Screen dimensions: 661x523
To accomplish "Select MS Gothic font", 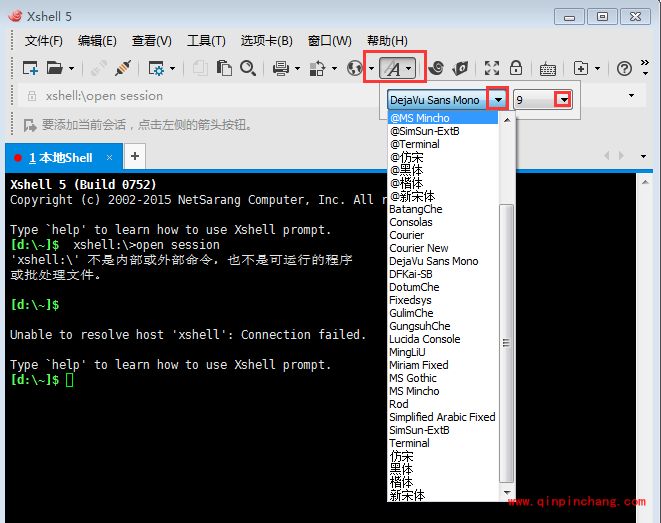I will pyautogui.click(x=443, y=378).
